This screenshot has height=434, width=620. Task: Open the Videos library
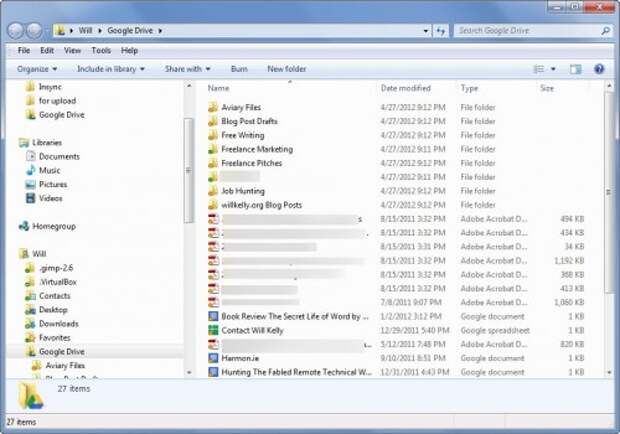[x=50, y=198]
